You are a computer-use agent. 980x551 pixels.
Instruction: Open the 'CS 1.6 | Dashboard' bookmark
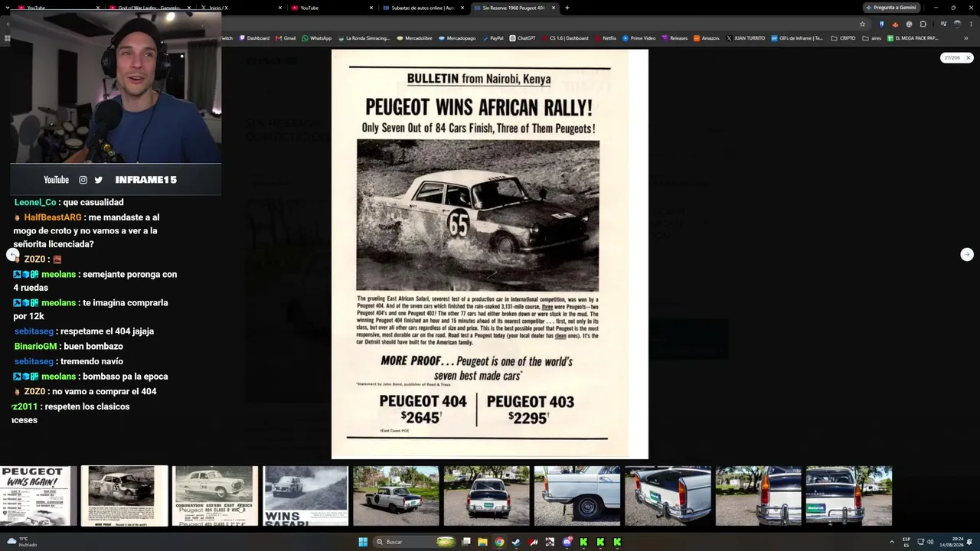point(565,38)
